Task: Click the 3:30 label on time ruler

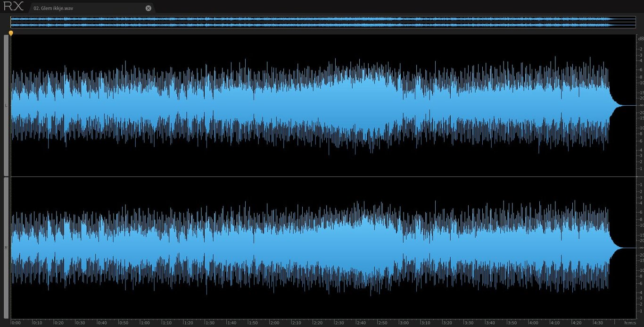Action: tap(470, 323)
